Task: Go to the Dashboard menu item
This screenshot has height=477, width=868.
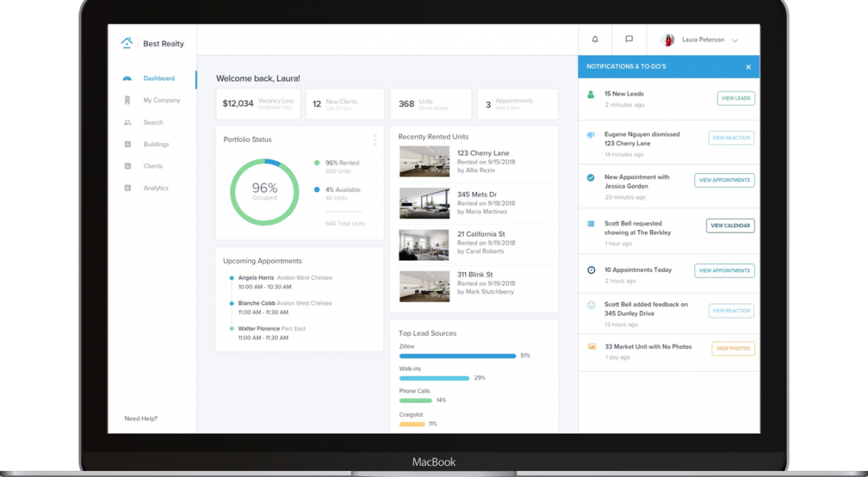Action: pos(159,78)
